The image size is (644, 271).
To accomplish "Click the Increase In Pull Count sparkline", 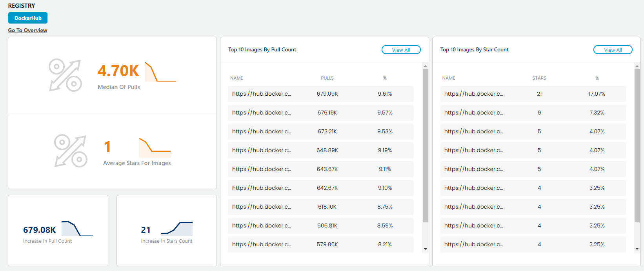I will click(x=77, y=229).
